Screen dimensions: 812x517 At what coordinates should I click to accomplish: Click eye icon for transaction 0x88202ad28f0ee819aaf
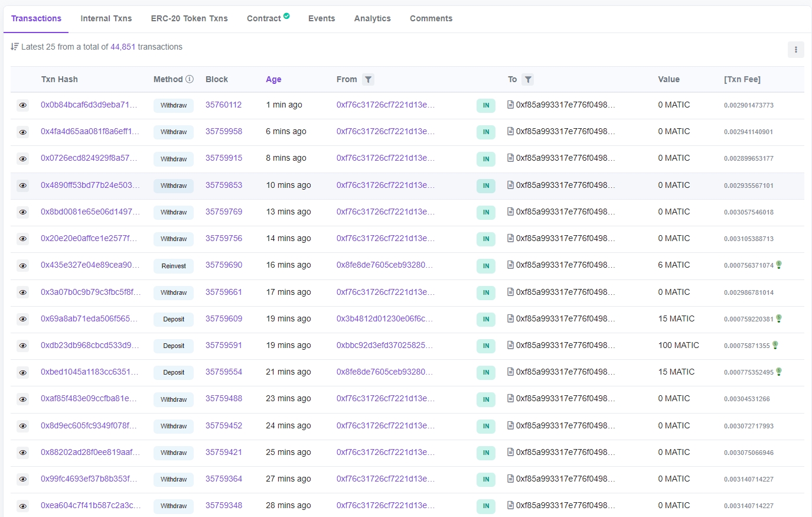tap(22, 453)
